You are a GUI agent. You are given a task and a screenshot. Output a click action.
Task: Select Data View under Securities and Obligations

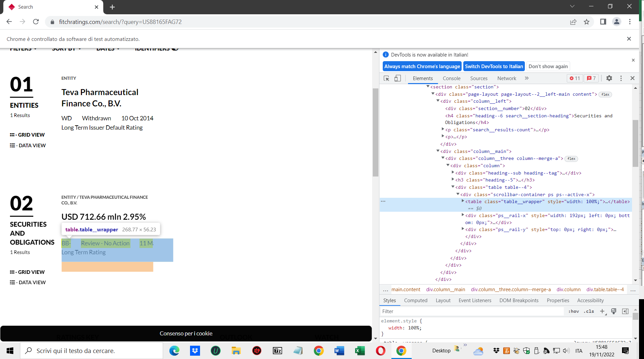click(x=28, y=282)
